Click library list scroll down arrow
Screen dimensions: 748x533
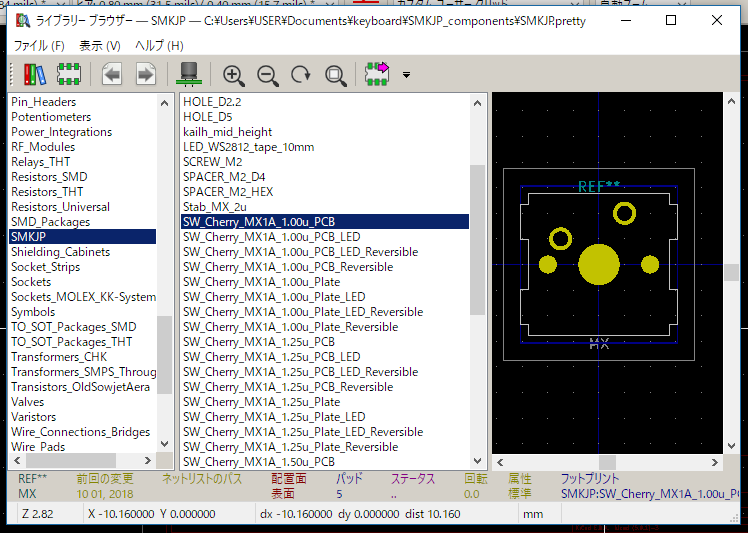(x=164, y=444)
